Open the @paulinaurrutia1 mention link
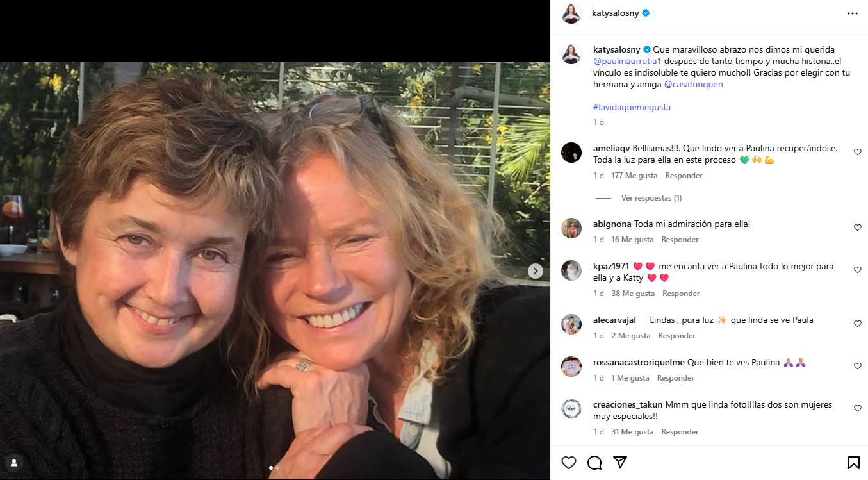Screen dimensions: 868x480 coord(628,61)
